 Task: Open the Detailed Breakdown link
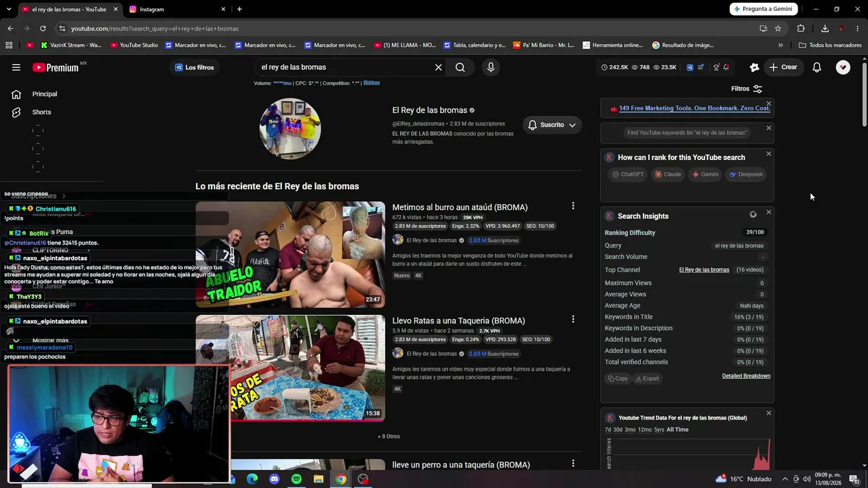(746, 376)
